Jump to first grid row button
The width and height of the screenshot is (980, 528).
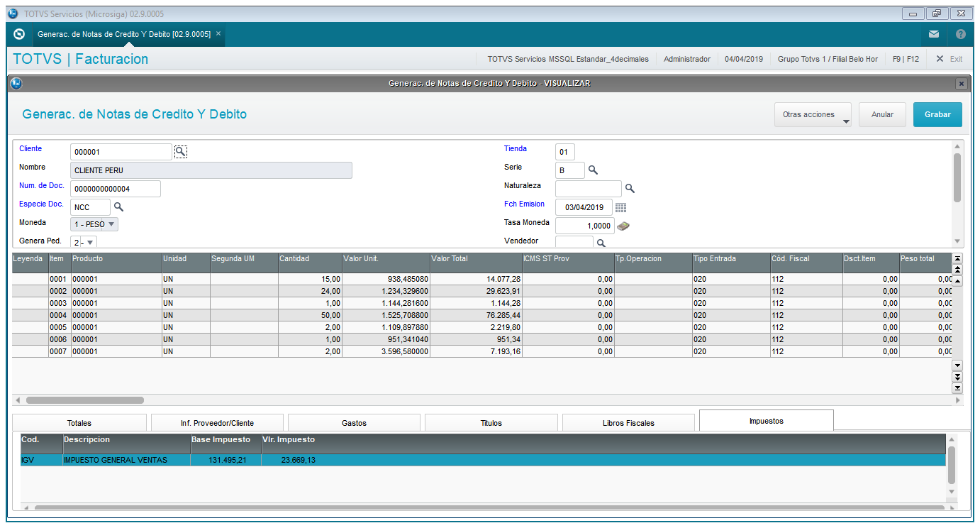click(x=957, y=258)
